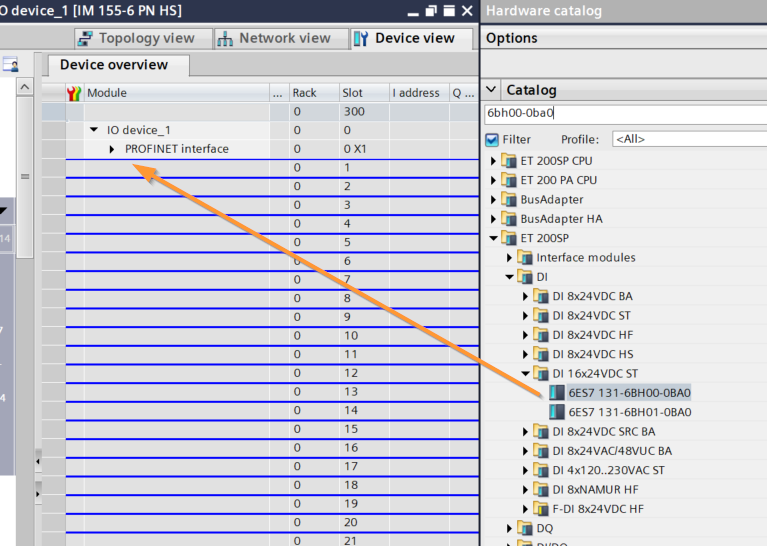Open the Profile dropdown
The height and width of the screenshot is (546, 767).
tap(688, 140)
